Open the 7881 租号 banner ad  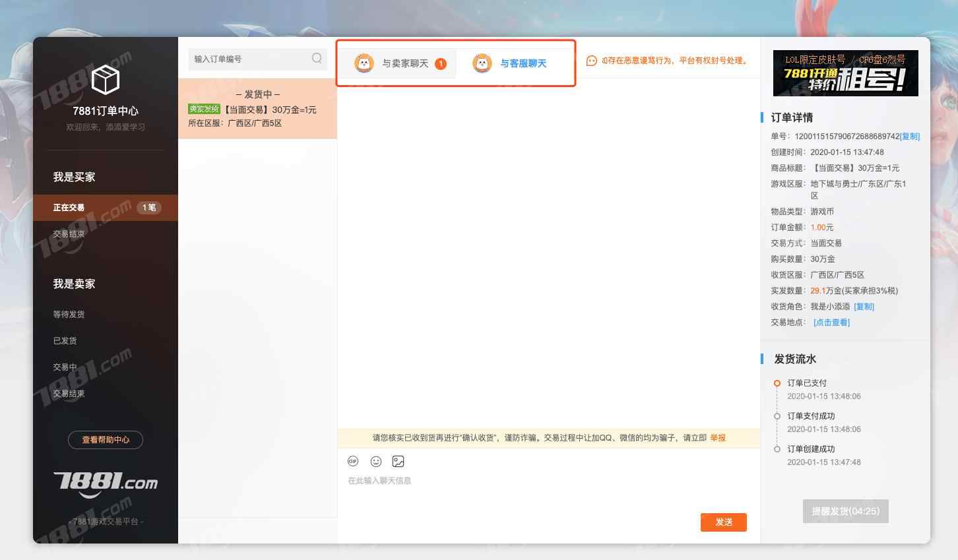click(x=846, y=73)
